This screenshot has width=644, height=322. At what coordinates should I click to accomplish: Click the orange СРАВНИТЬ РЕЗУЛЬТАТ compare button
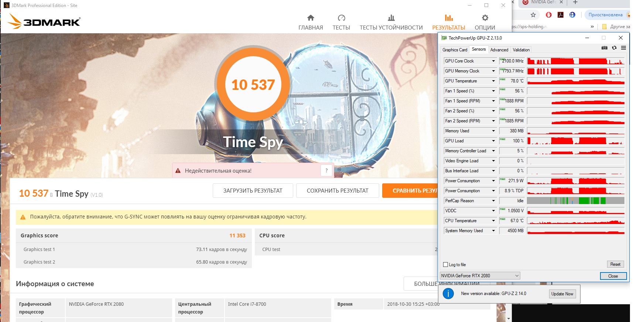(x=410, y=191)
